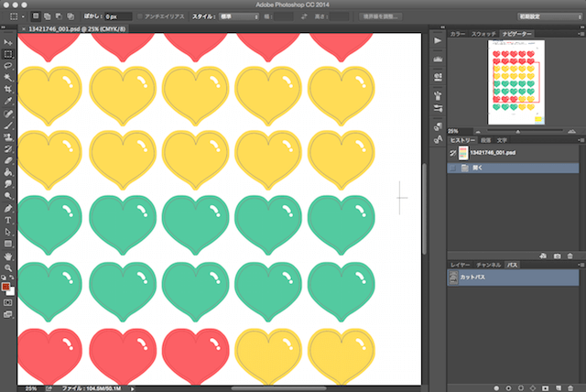Select the Pen tool
Screen dimensions: 586x392
[8, 209]
